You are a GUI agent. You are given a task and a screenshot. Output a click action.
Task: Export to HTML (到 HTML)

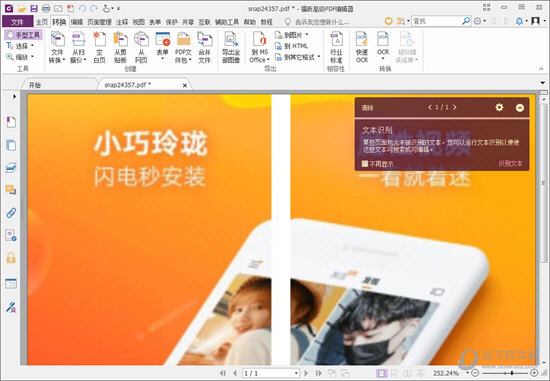click(291, 46)
